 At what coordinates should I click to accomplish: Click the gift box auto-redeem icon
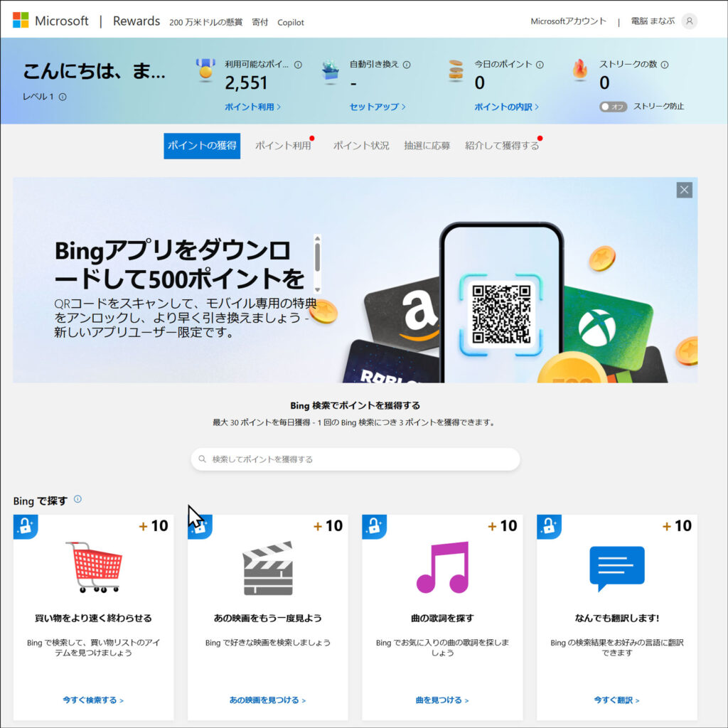(x=331, y=73)
